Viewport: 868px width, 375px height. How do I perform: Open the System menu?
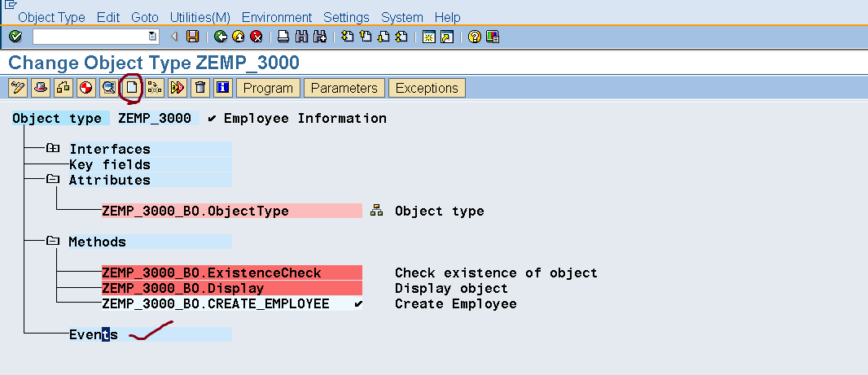click(x=402, y=17)
